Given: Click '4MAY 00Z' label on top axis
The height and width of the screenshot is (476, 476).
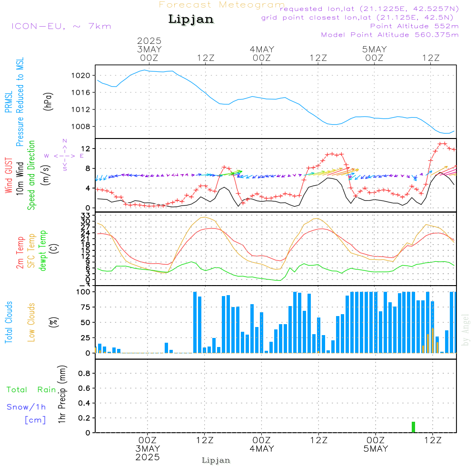Looking at the screenshot, I should pyautogui.click(x=262, y=53).
